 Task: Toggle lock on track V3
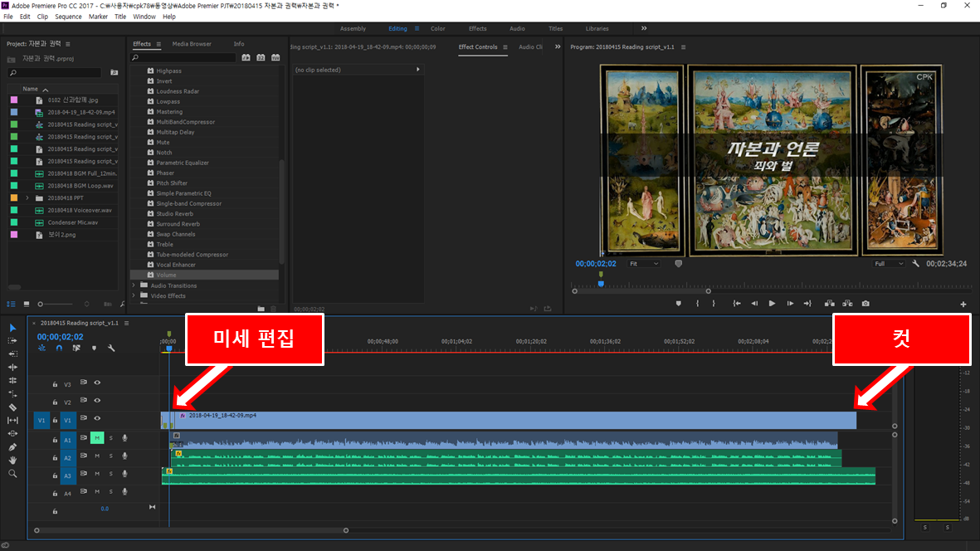55,384
